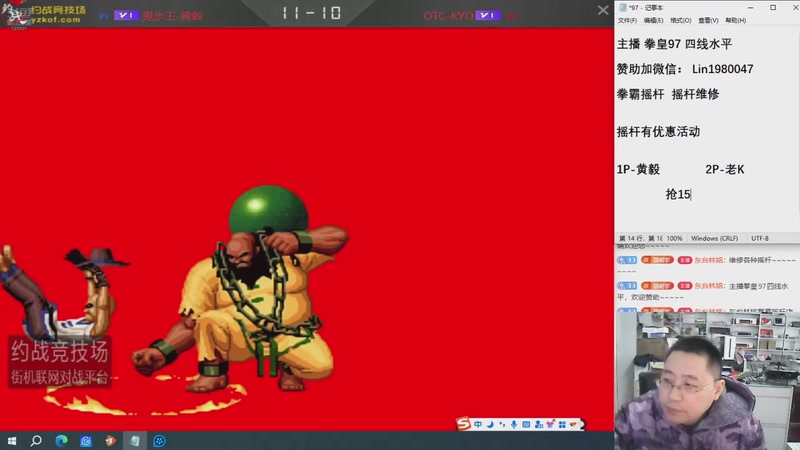Close the game window with the X
This screenshot has width=800, height=450.
[x=603, y=10]
